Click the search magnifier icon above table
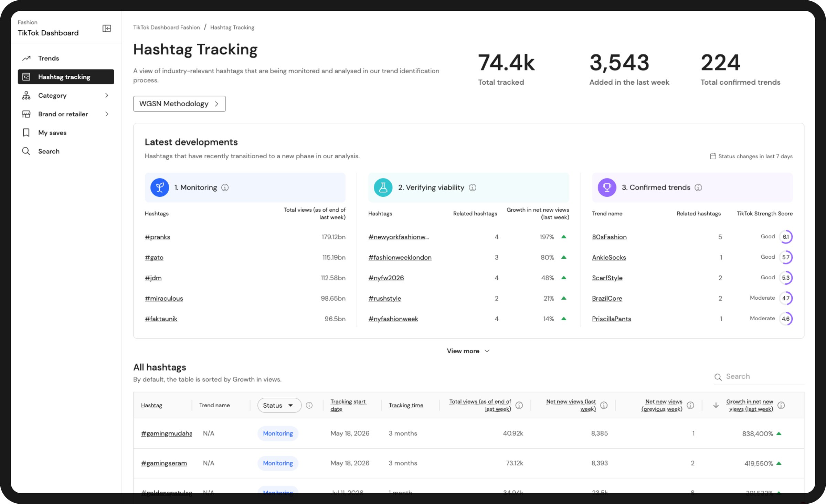Screen dimensions: 826x504 point(718,377)
